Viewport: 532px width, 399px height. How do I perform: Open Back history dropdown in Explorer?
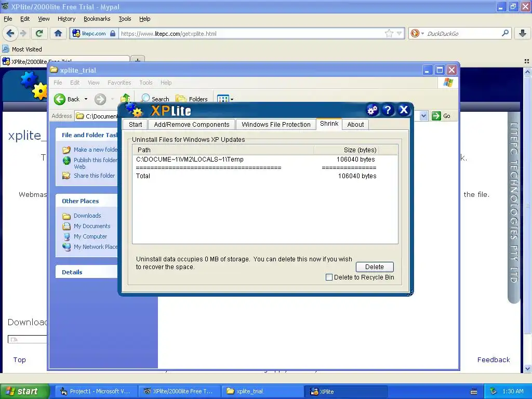click(x=86, y=99)
